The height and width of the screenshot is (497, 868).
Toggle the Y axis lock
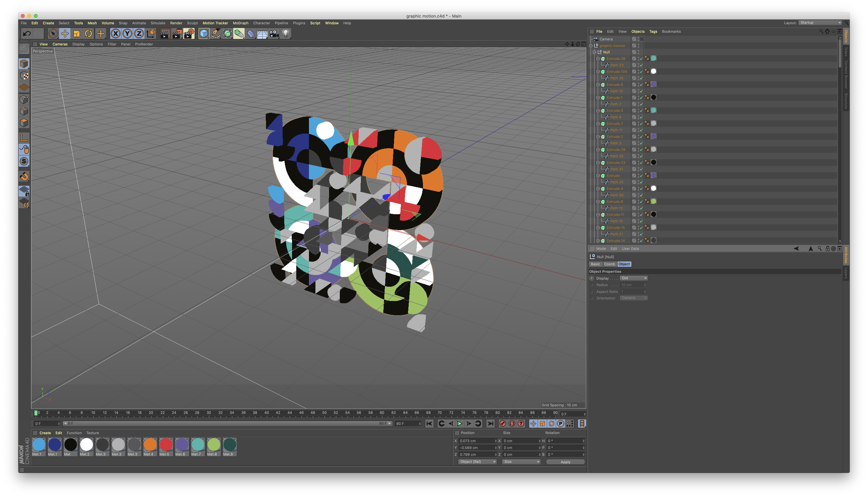tap(127, 33)
